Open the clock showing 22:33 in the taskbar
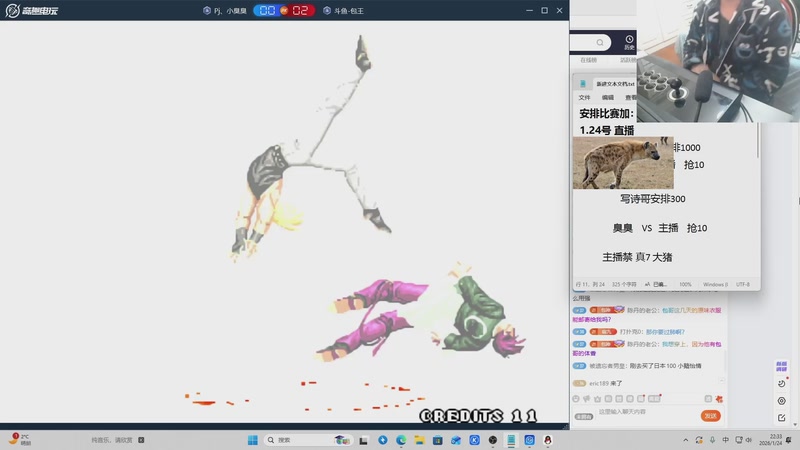 click(770, 440)
